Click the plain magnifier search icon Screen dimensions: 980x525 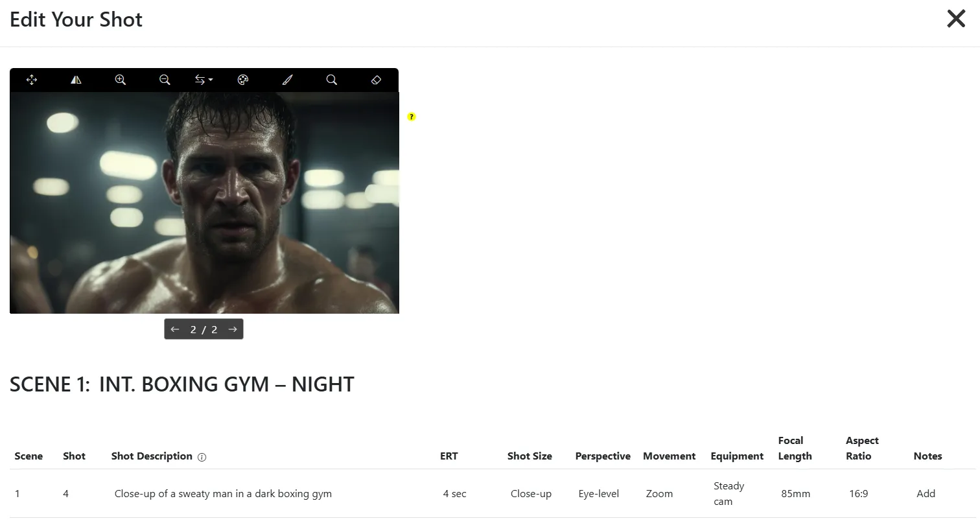(x=331, y=80)
